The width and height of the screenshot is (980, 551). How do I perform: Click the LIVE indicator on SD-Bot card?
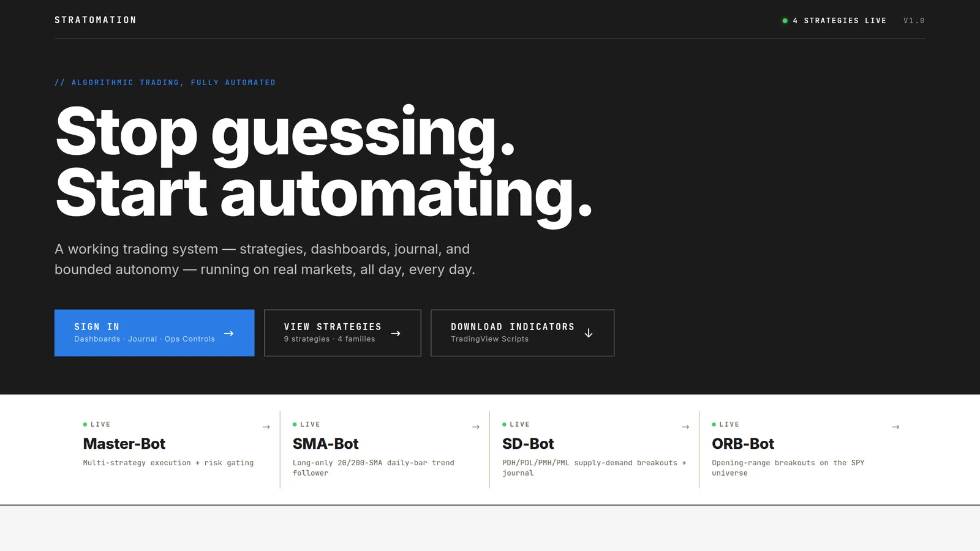[x=516, y=424]
